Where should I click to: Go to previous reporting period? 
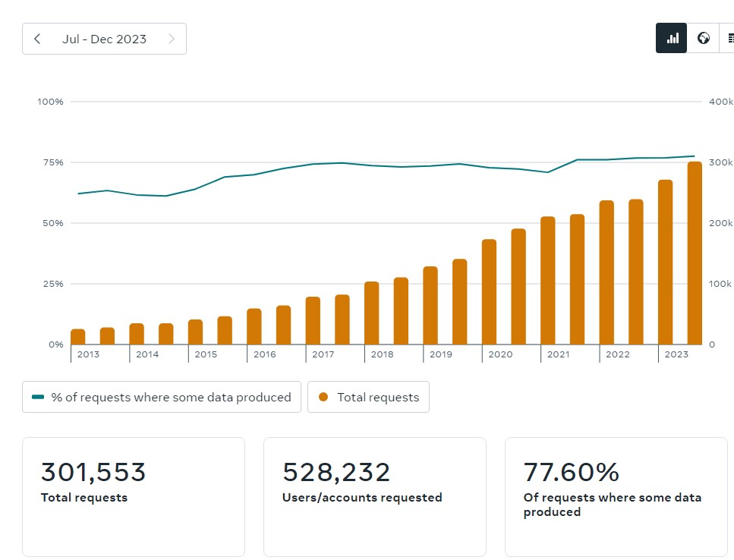tap(37, 39)
